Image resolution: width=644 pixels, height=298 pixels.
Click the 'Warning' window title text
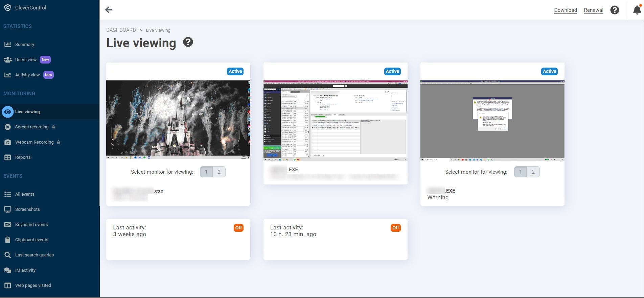438,197
